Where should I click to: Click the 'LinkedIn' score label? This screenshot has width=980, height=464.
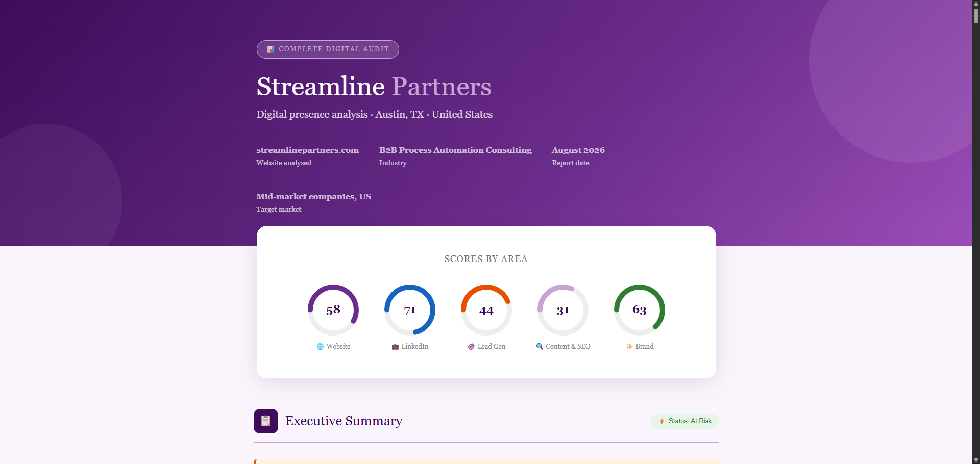tap(415, 347)
